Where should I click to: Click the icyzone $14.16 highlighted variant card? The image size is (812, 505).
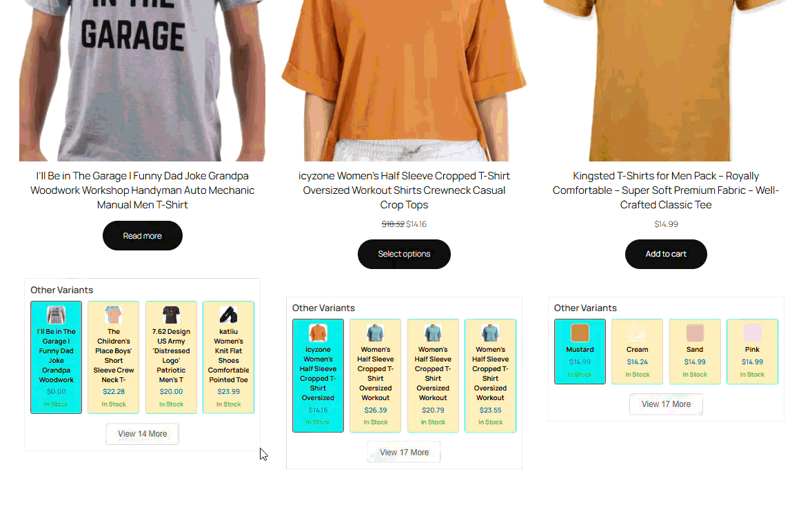coord(318,375)
